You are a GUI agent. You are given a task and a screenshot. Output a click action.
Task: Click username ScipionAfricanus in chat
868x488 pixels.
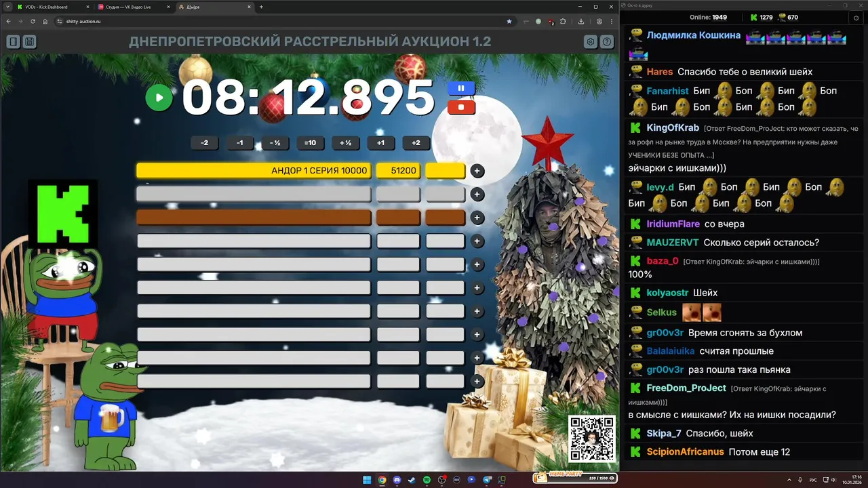pyautogui.click(x=686, y=452)
